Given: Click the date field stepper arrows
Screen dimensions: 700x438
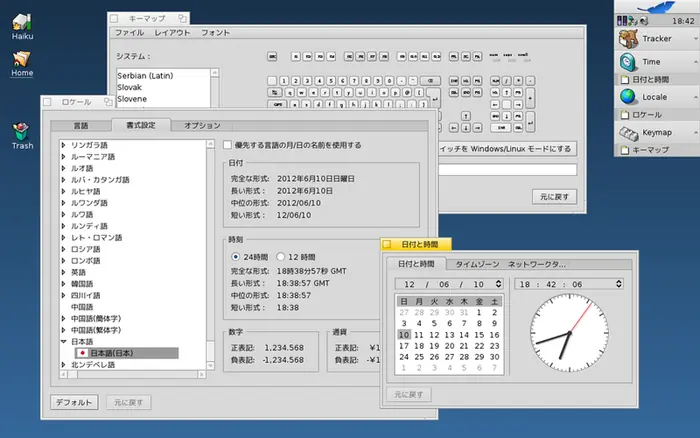Looking at the screenshot, I should tap(497, 284).
